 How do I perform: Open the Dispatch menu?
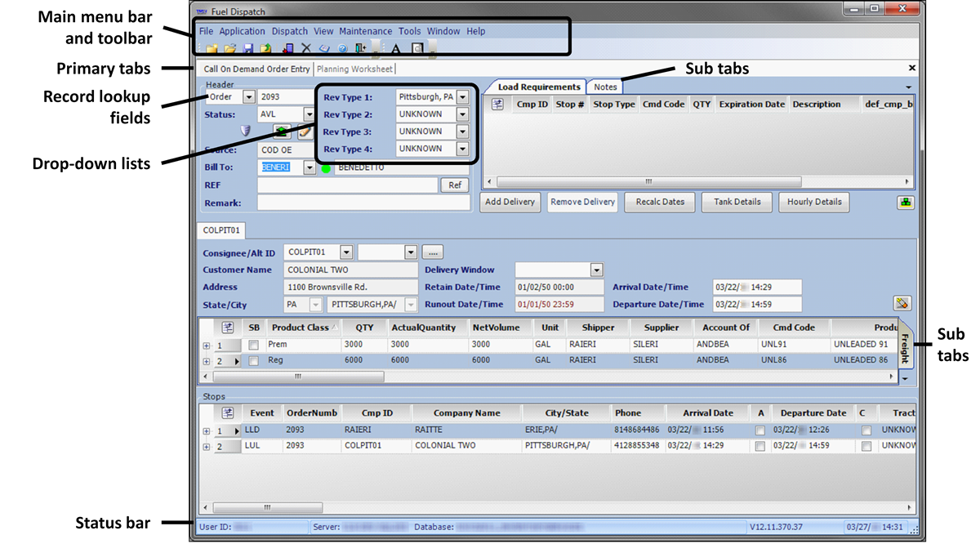290,31
